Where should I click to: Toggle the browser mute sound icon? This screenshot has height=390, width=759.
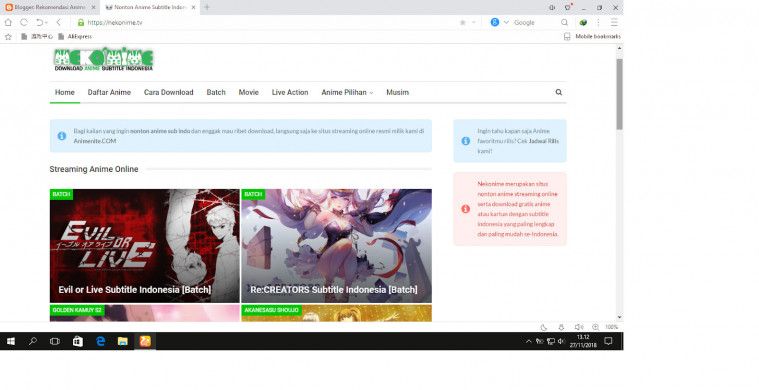pyautogui.click(x=578, y=327)
